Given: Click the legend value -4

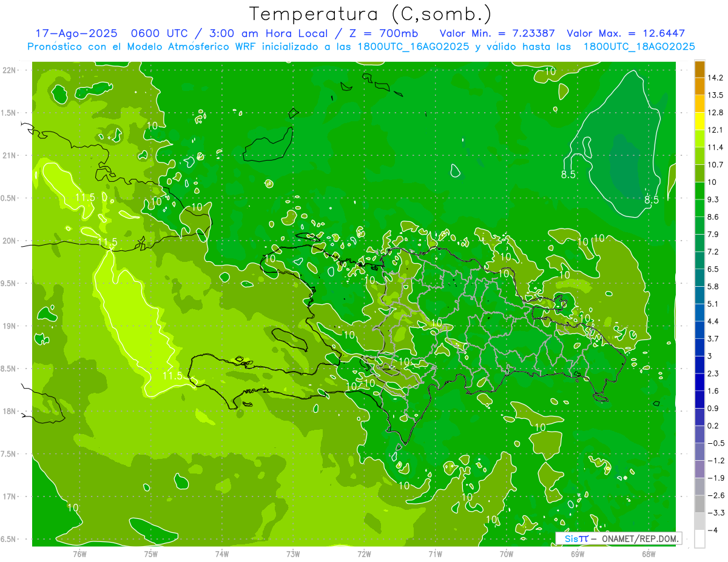Looking at the screenshot, I should 713,530.
